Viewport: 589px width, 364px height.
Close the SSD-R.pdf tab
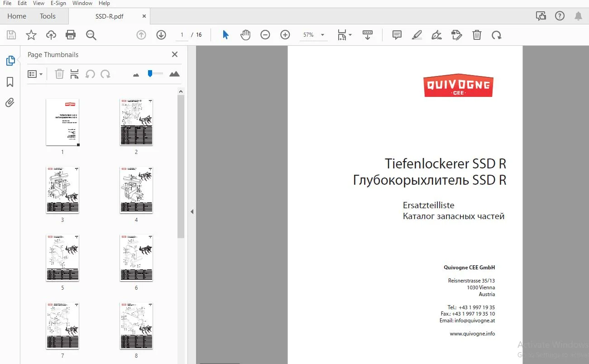pos(144,16)
